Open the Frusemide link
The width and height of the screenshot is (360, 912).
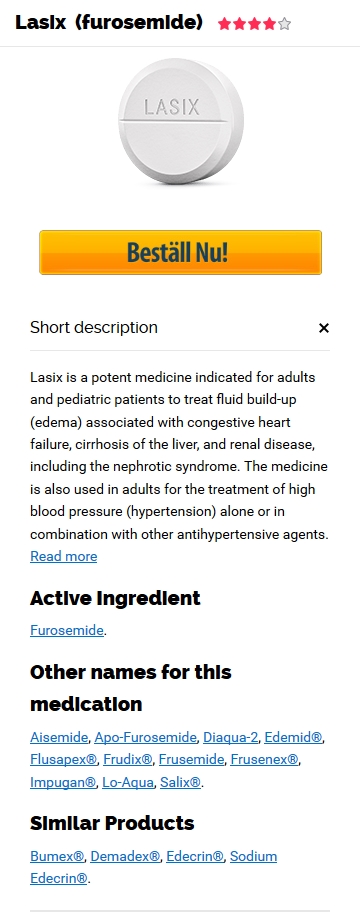coord(191,760)
